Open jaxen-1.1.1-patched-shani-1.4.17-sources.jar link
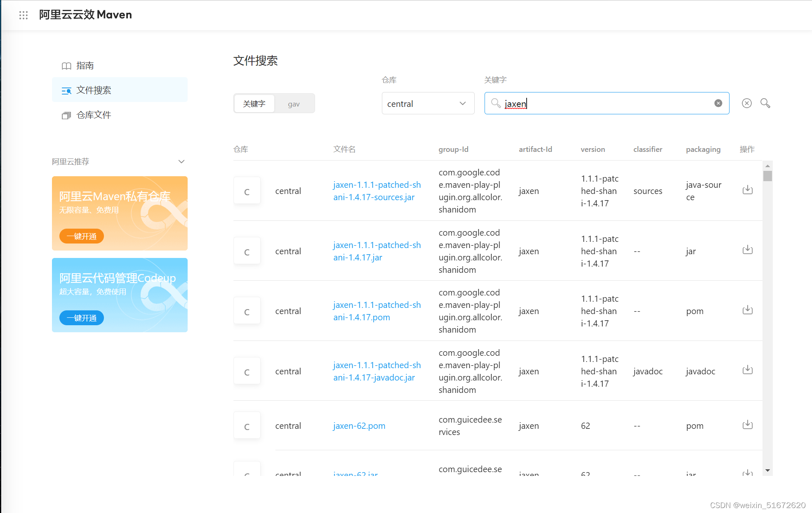This screenshot has height=513, width=812. tap(377, 191)
